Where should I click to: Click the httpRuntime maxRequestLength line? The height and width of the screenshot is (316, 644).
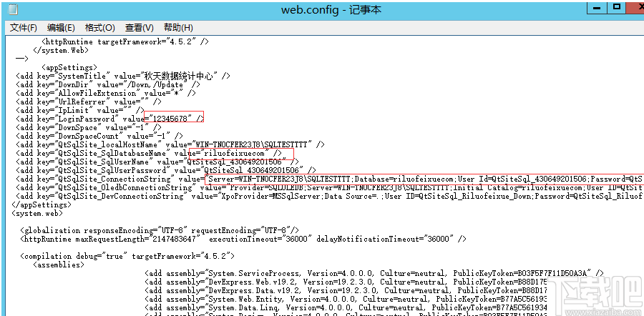[243, 239]
